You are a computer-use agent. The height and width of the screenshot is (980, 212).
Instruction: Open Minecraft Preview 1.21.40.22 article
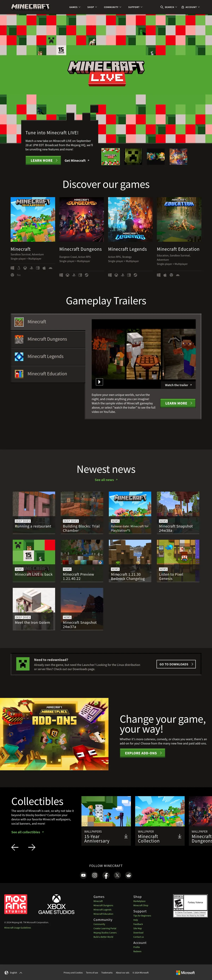click(82, 561)
